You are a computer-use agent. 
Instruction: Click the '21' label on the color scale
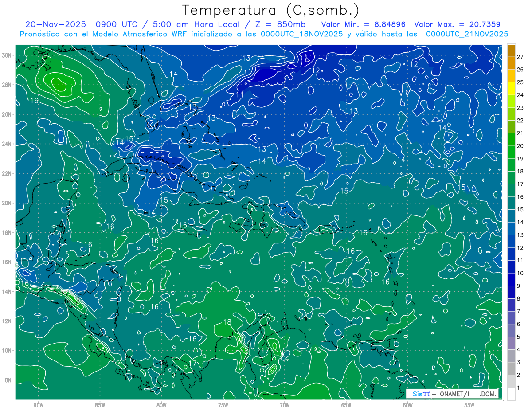tap(520, 133)
